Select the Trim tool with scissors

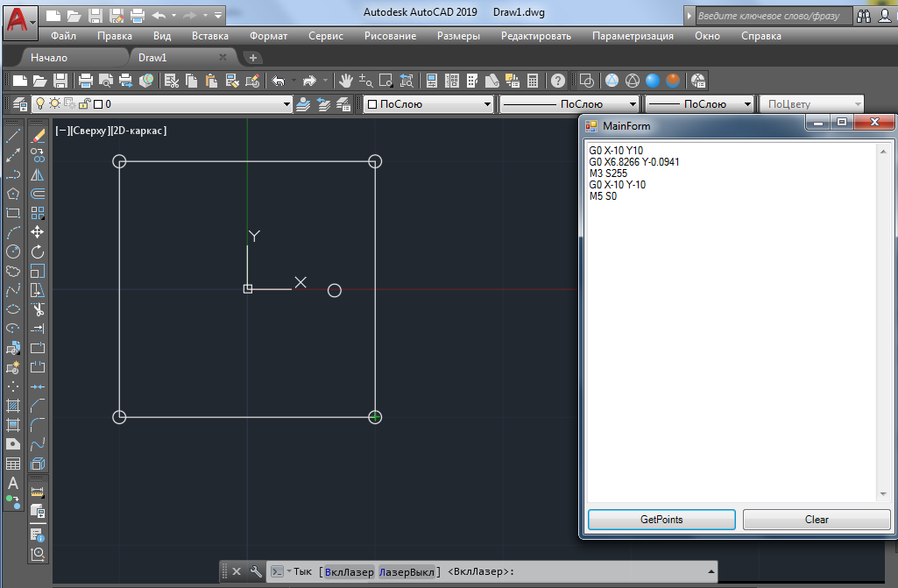(x=38, y=309)
